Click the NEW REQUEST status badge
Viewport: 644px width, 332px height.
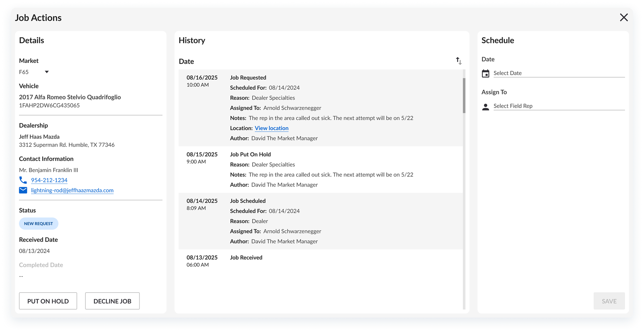point(38,223)
